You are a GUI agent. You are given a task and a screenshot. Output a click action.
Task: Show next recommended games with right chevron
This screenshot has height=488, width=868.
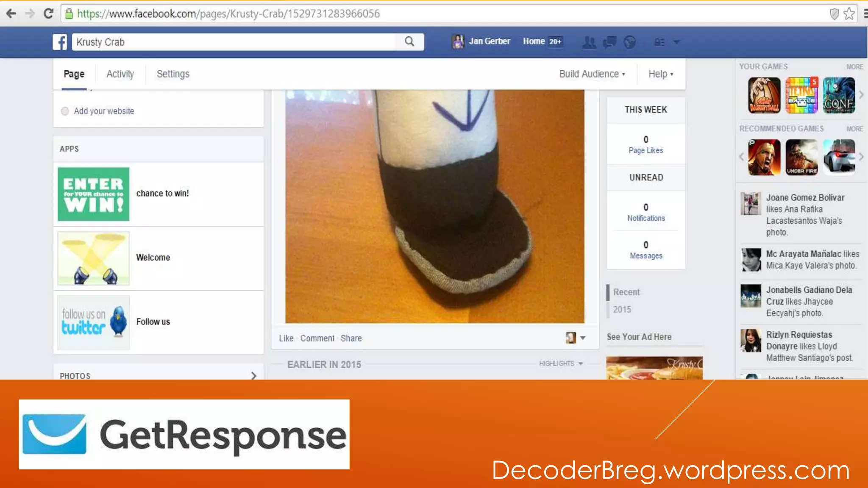(861, 157)
